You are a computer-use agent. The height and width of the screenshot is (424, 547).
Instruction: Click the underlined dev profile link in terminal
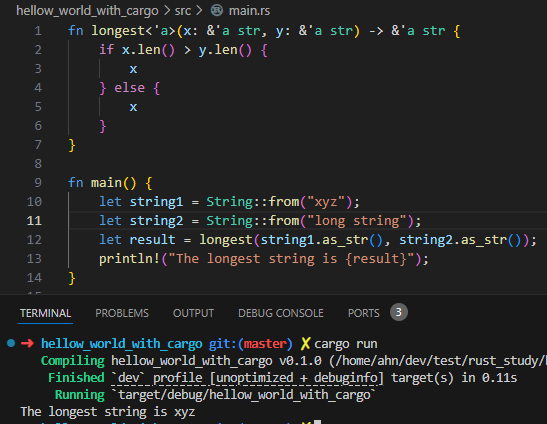(x=247, y=378)
